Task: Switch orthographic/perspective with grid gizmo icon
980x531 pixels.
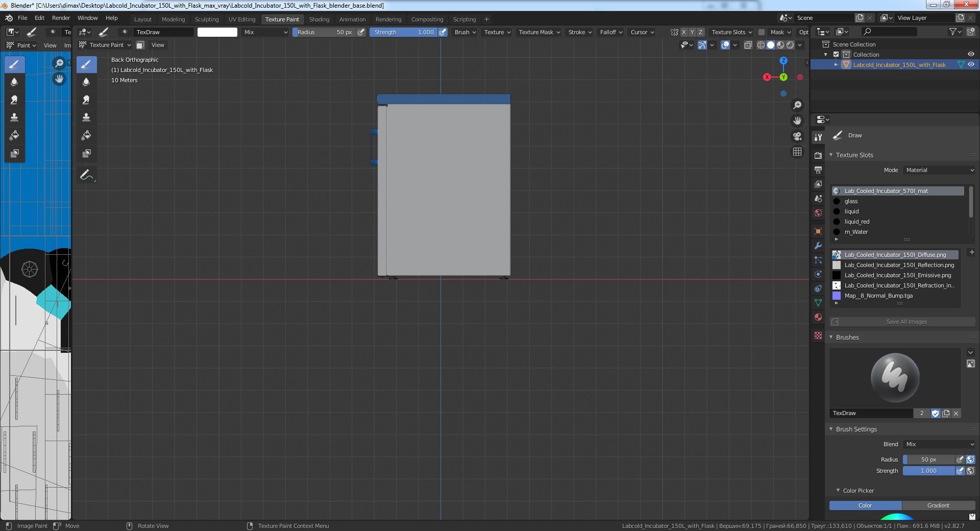Action: point(797,152)
